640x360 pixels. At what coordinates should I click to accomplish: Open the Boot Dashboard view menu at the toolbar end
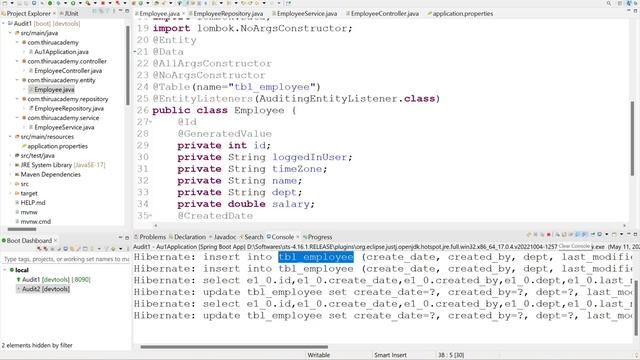point(128,249)
